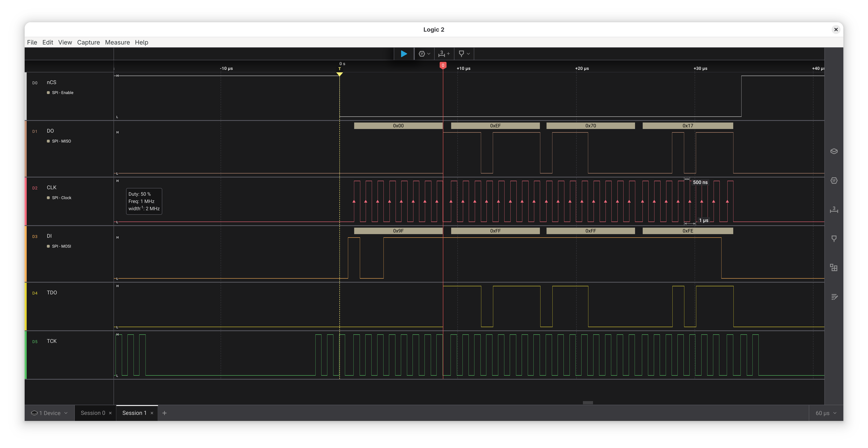Select the red trigger marker labeled 0
This screenshot has height=448, width=868.
pos(443,65)
